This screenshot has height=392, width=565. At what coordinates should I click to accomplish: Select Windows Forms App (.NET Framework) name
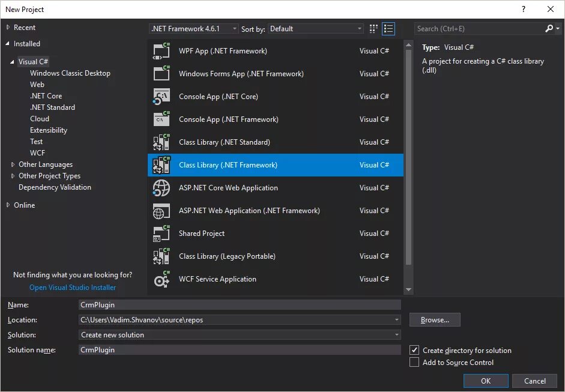(241, 74)
